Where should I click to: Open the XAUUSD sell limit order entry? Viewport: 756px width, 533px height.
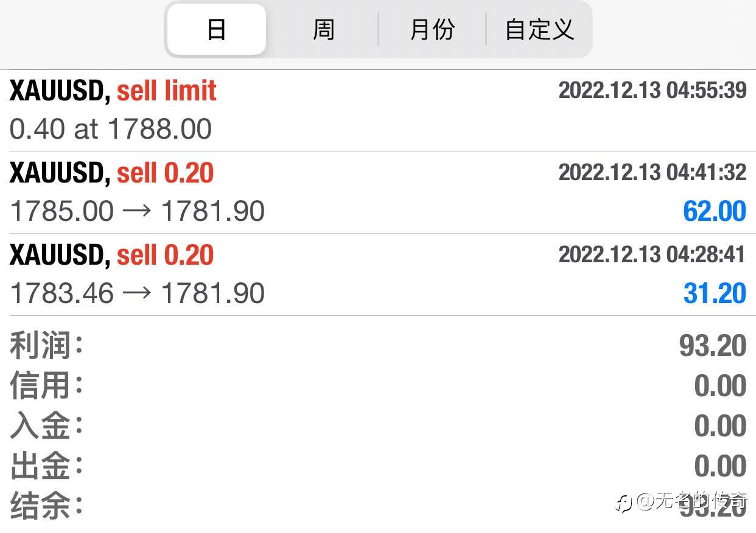[113, 91]
